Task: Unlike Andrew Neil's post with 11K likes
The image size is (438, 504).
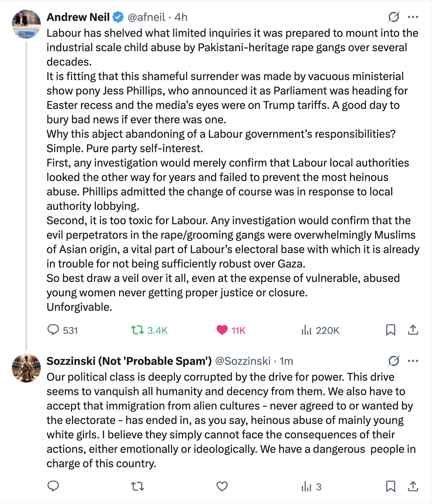Action: [x=222, y=330]
